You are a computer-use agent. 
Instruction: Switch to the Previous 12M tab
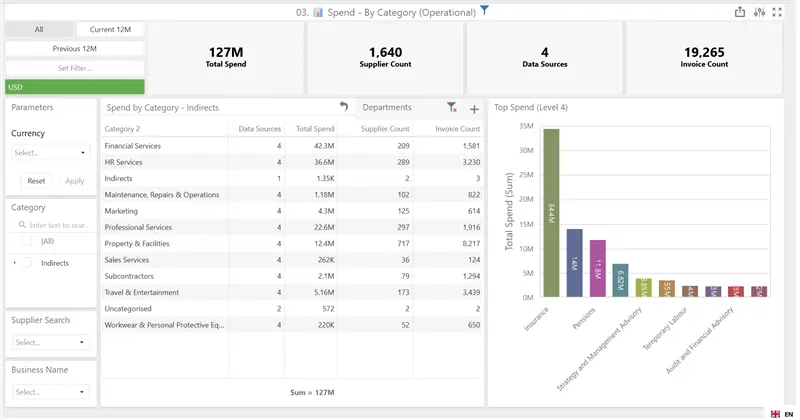click(x=74, y=48)
